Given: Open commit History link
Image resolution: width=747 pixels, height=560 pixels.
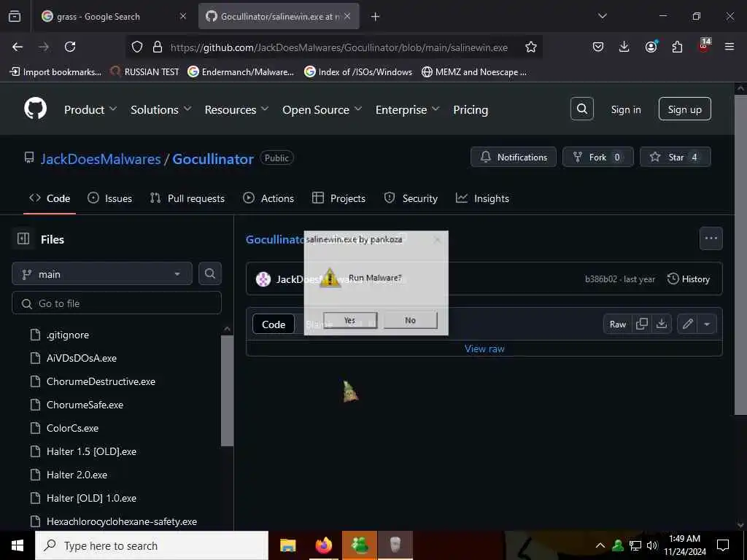Looking at the screenshot, I should (689, 279).
